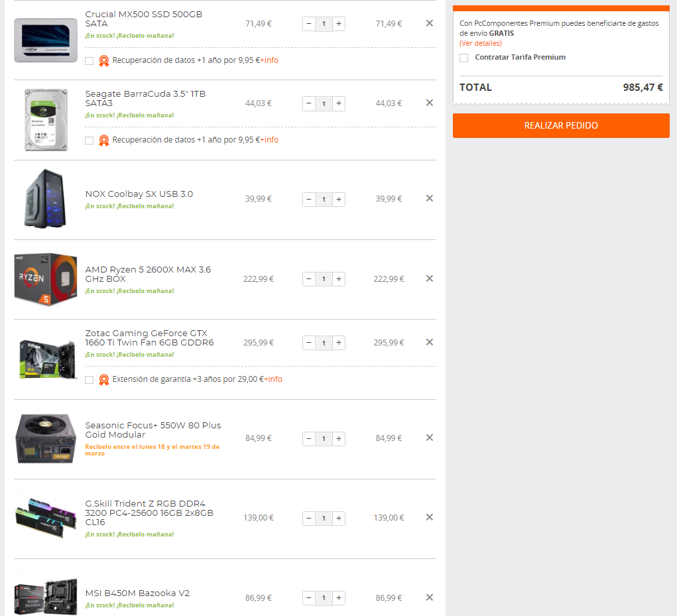Remove MSI B450M Bazooka V2 from cart
The height and width of the screenshot is (616, 677).
[429, 597]
